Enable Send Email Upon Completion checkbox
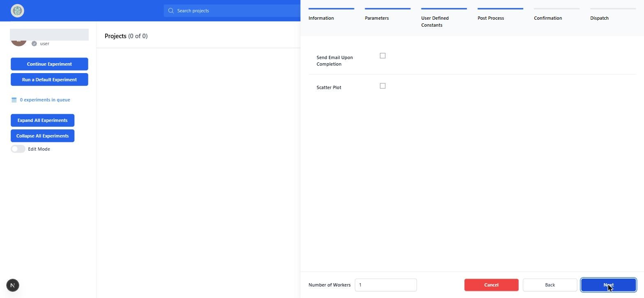Viewport: 644px width, 298px height. [383, 56]
